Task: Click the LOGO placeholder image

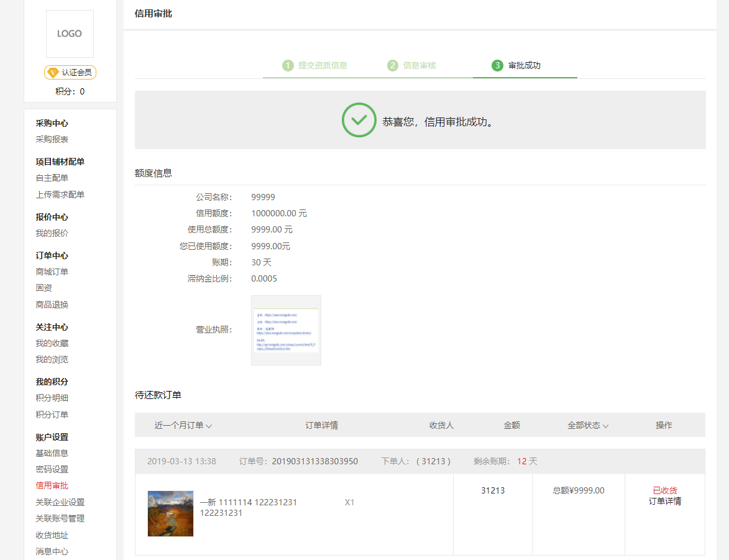Action: (70, 34)
